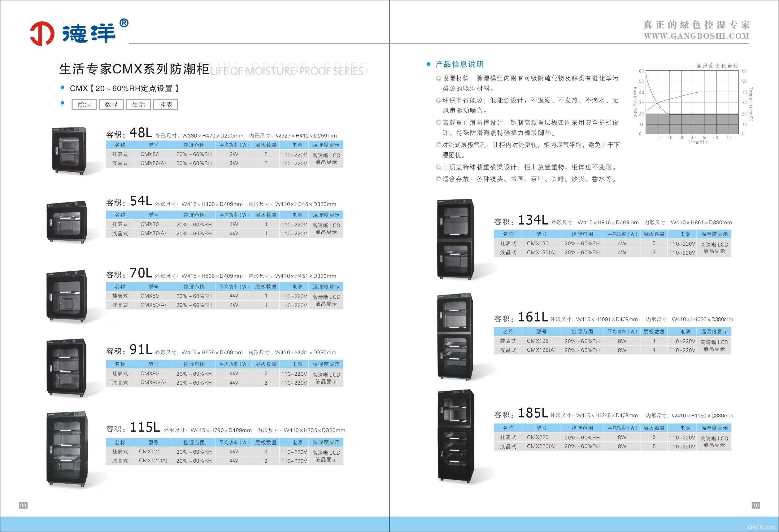Click the 容积 185L heading

[521, 413]
